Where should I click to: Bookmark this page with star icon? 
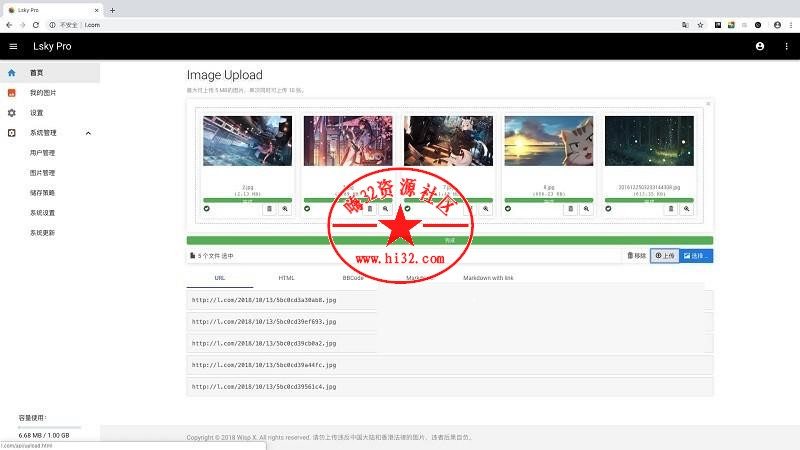pyautogui.click(x=701, y=25)
